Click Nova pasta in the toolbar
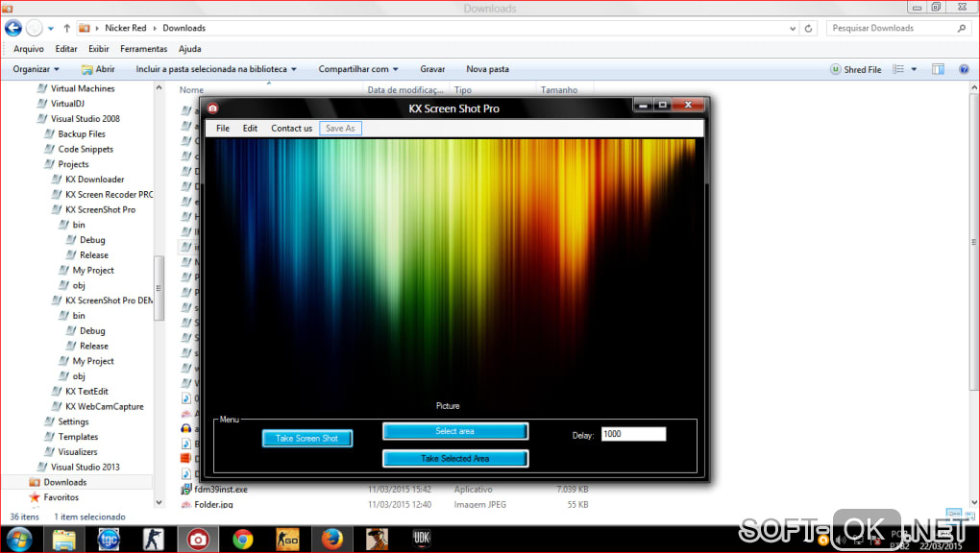 (x=487, y=69)
